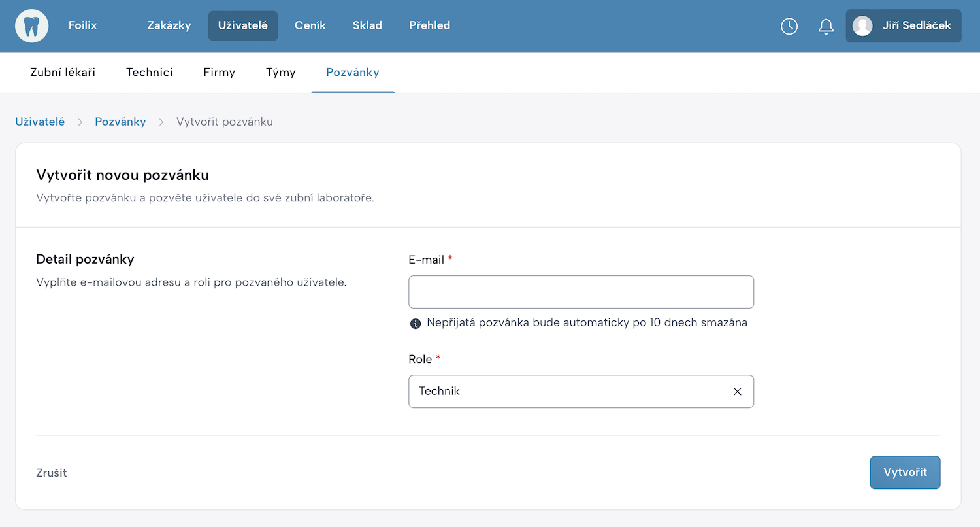Select Uživatelé in top navigation
The height and width of the screenshot is (527, 980).
(x=243, y=26)
